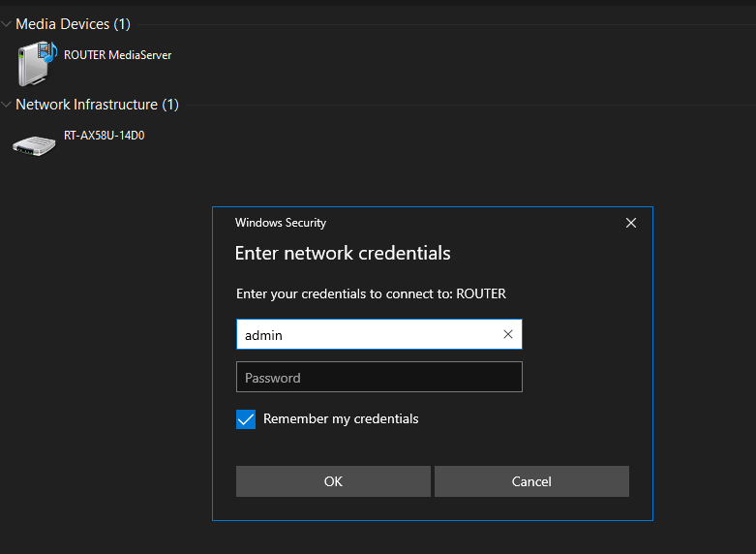Click the Network Infrastructure (1) group header
756x554 pixels.
[x=97, y=105]
